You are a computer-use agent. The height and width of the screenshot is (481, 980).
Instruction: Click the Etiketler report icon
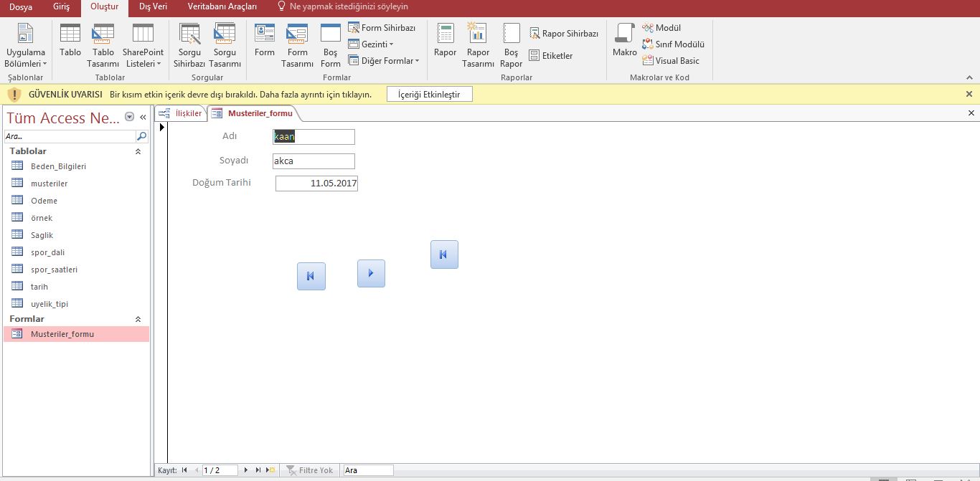click(x=551, y=56)
